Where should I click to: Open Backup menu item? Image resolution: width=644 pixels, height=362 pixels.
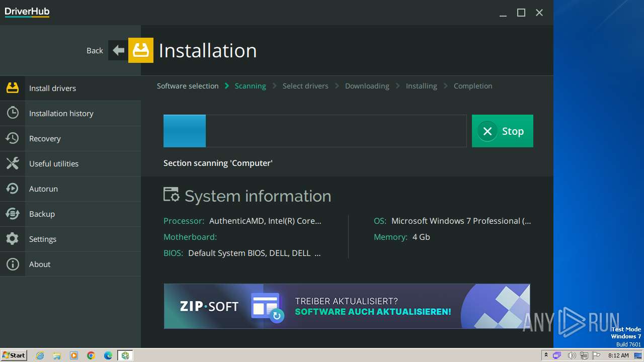70,214
